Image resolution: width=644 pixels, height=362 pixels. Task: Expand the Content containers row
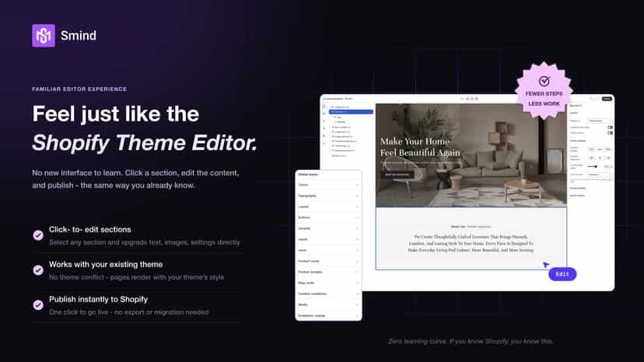(x=328, y=294)
